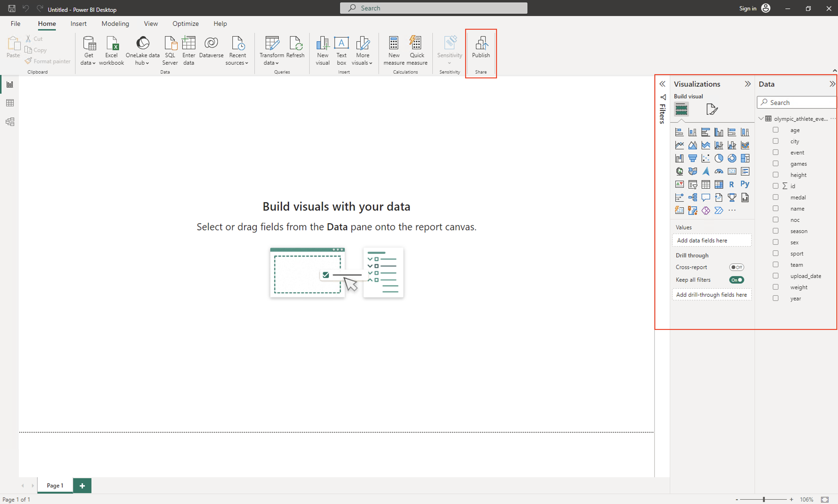The height and width of the screenshot is (504, 838).
Task: Switch to the Insert ribbon tab
Action: pos(78,23)
